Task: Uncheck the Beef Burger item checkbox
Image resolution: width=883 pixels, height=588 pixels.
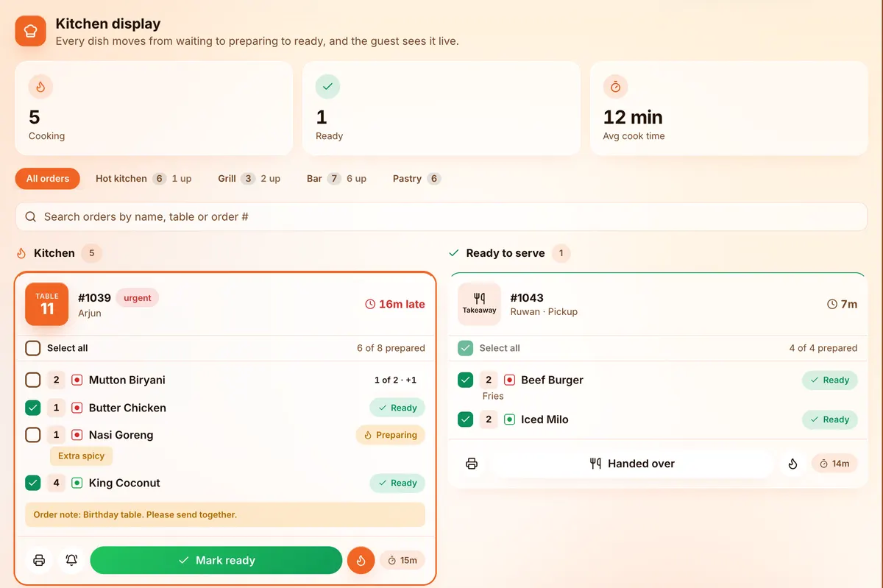Action: [465, 380]
